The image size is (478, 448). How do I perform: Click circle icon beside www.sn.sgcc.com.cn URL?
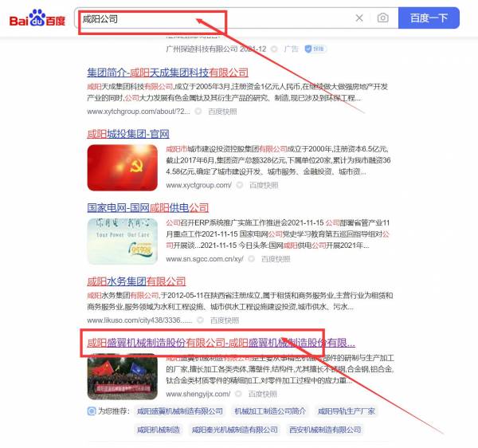[x=252, y=259]
